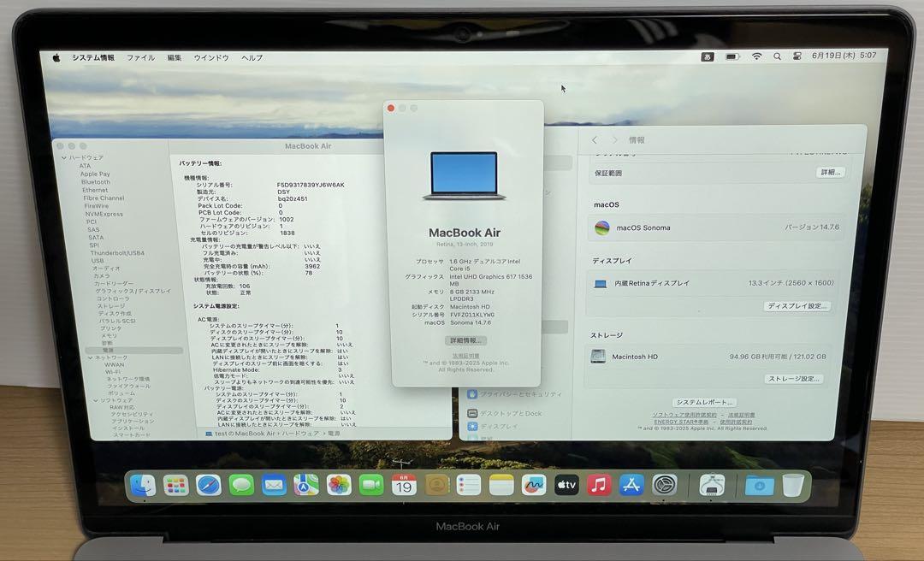Open デスクトップとDock in Settings sidebar
The width and height of the screenshot is (924, 561).
tap(505, 413)
